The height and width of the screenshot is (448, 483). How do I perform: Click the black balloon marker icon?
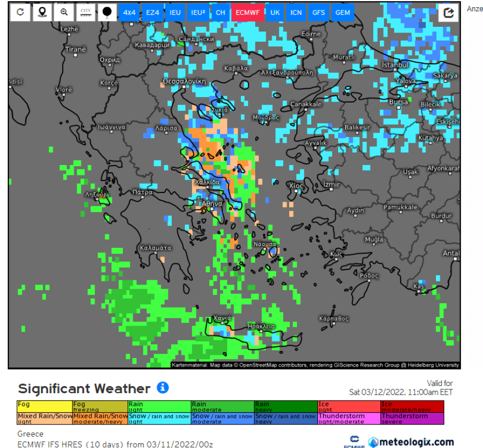108,13
